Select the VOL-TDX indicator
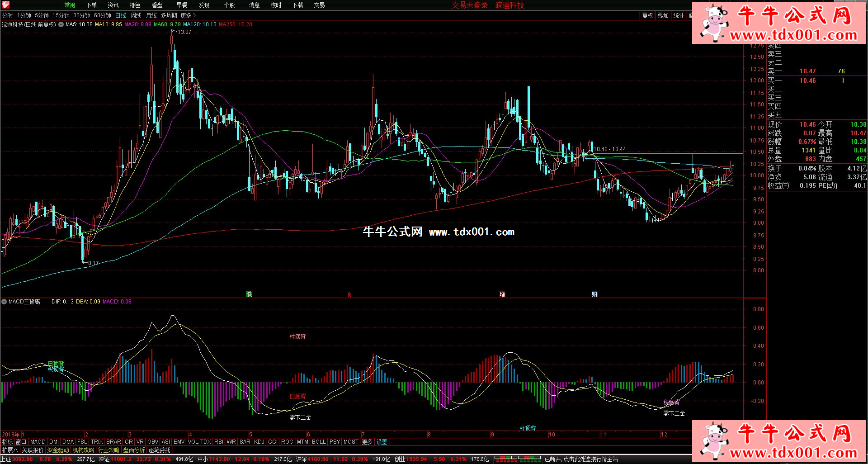The image size is (868, 464). [x=199, y=442]
